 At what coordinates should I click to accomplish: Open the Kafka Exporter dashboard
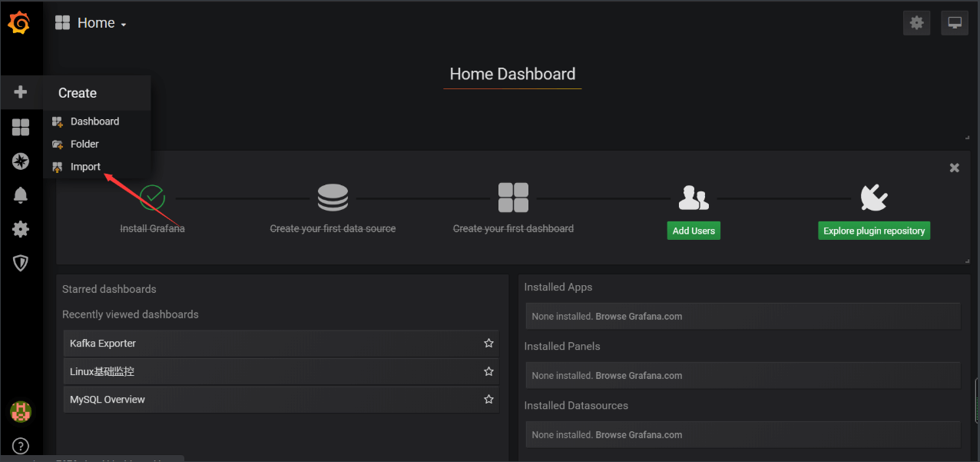point(281,343)
